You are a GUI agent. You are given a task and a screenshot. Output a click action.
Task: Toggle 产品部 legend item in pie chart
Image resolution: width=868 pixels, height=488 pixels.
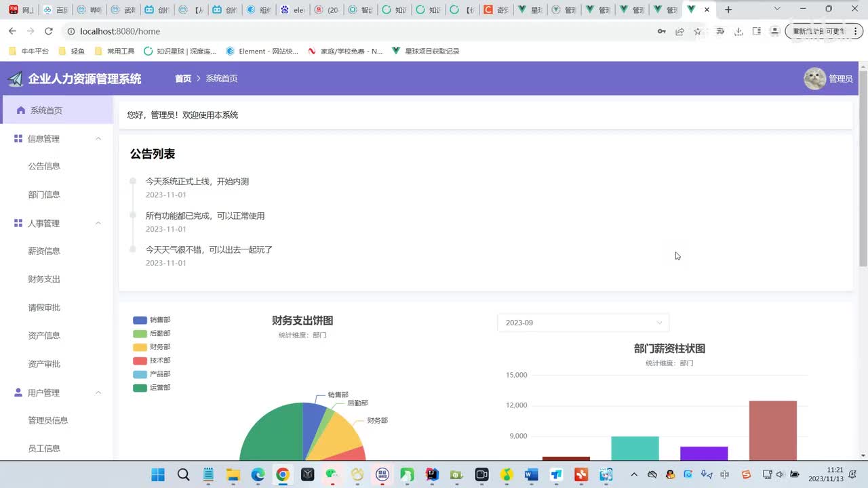click(x=152, y=374)
